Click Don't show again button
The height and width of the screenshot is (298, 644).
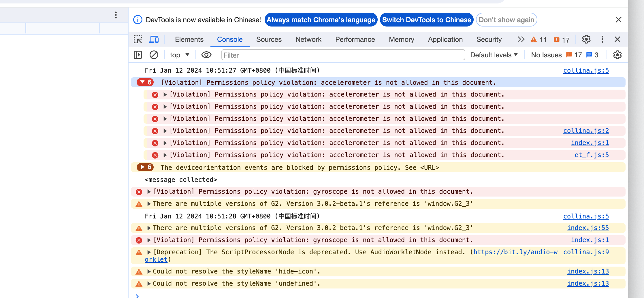coord(506,20)
